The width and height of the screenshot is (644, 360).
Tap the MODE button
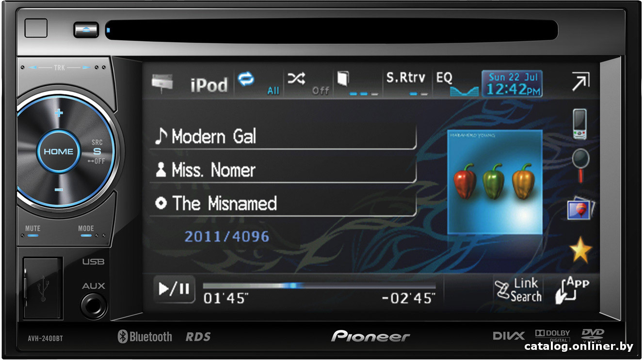[x=86, y=231]
